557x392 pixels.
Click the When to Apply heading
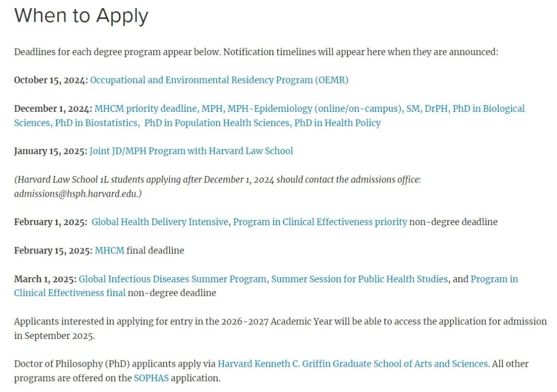(x=81, y=16)
